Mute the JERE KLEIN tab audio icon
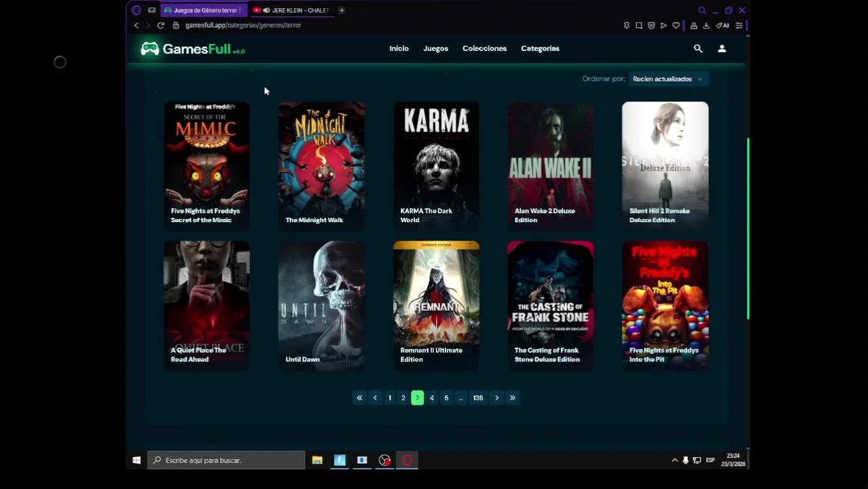Image resolution: width=868 pixels, height=489 pixels. (266, 10)
